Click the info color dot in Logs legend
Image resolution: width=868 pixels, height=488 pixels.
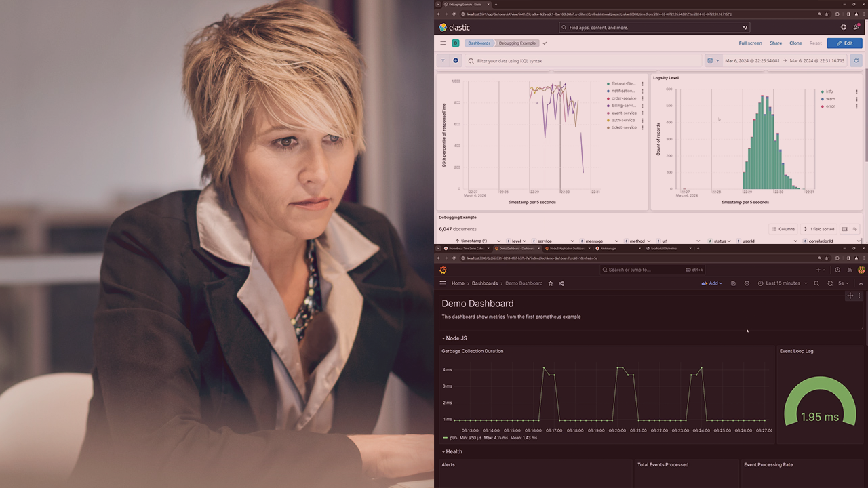pyautogui.click(x=823, y=91)
